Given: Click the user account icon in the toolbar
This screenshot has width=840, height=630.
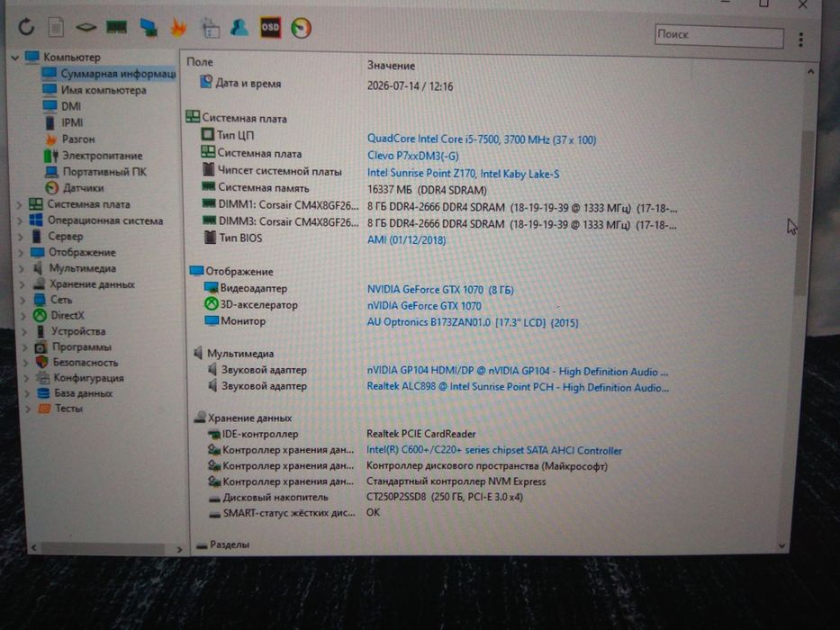Looking at the screenshot, I should click(239, 27).
